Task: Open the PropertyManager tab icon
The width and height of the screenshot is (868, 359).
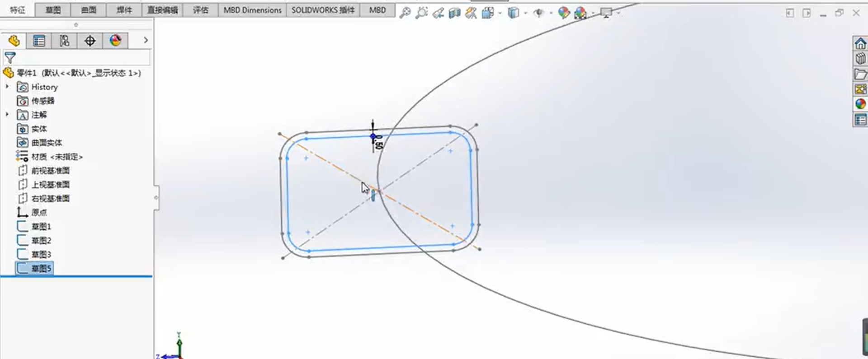Action: 39,41
